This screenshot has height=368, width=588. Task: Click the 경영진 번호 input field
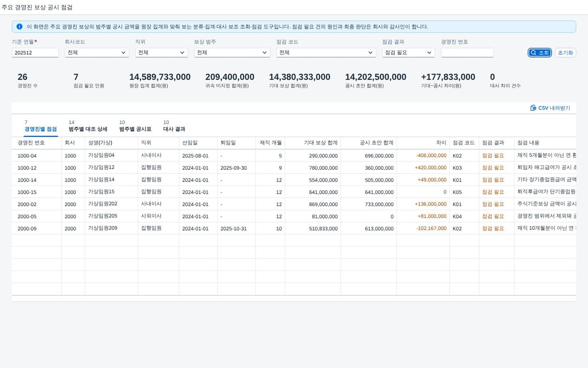point(467,53)
